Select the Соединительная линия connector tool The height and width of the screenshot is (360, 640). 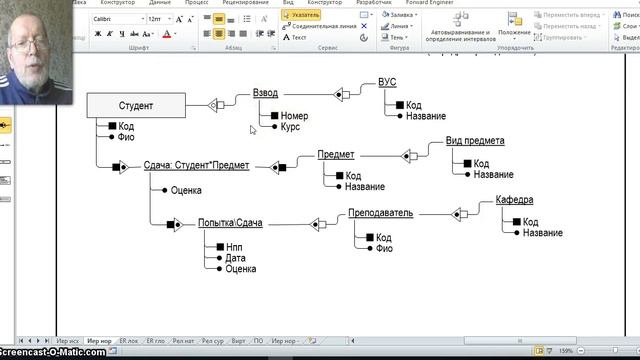(x=319, y=26)
